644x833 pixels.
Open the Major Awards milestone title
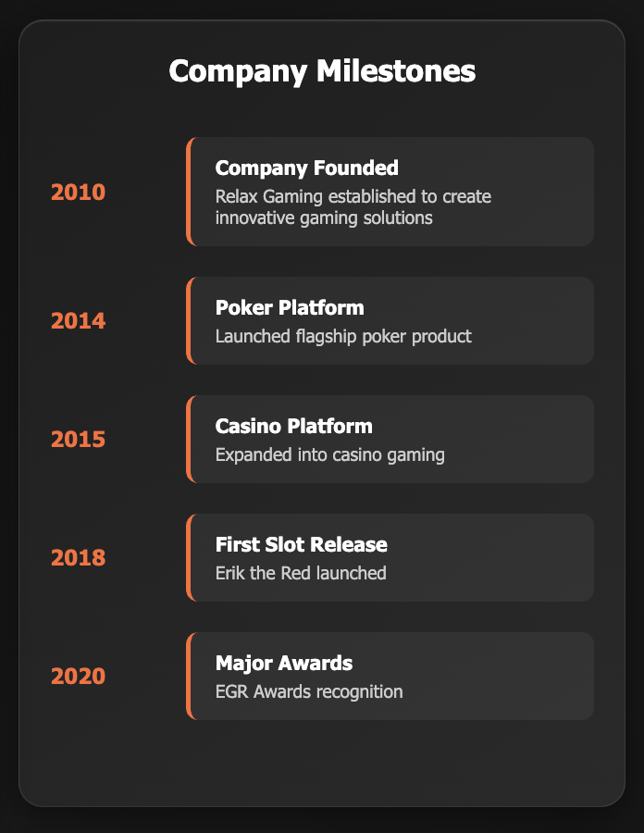283,663
